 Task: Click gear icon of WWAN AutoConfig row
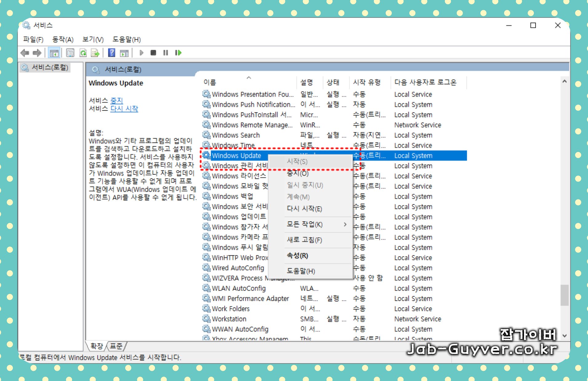click(x=206, y=329)
